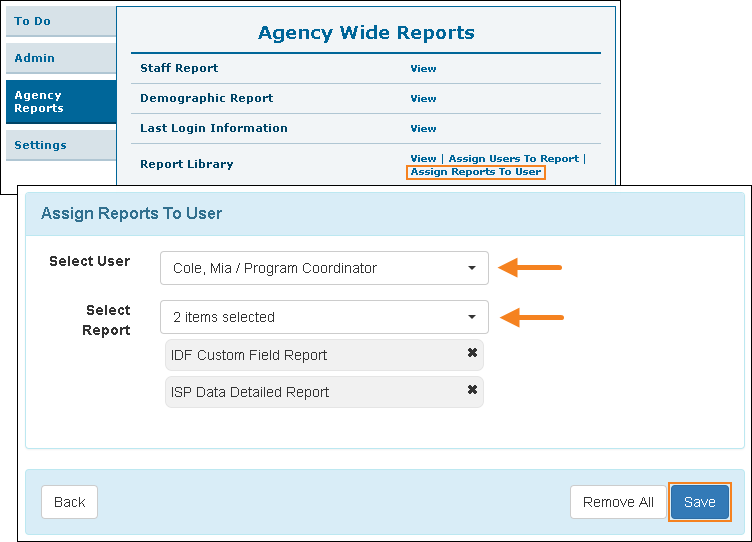Select the Agency Reports tab
This screenshot has height=542, width=752.
60,102
